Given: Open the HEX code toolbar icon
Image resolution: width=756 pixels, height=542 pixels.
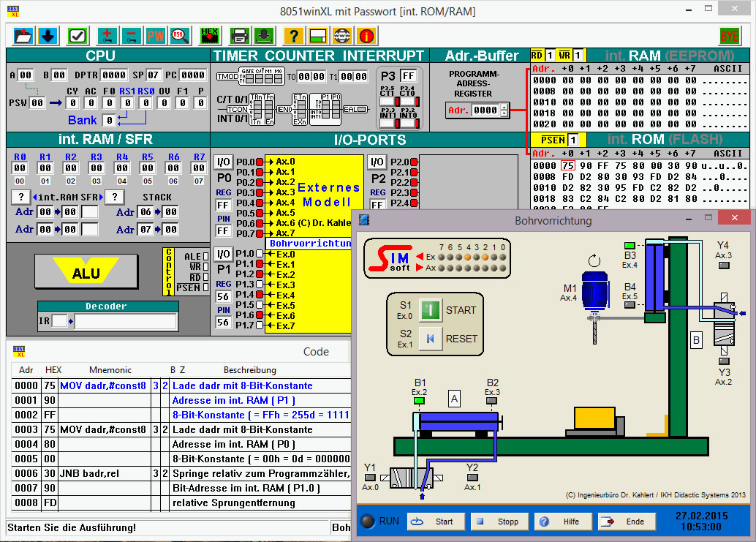Looking at the screenshot, I should coord(210,35).
